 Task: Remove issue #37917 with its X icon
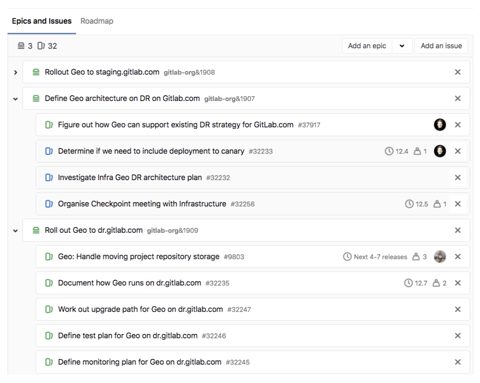pyautogui.click(x=458, y=125)
